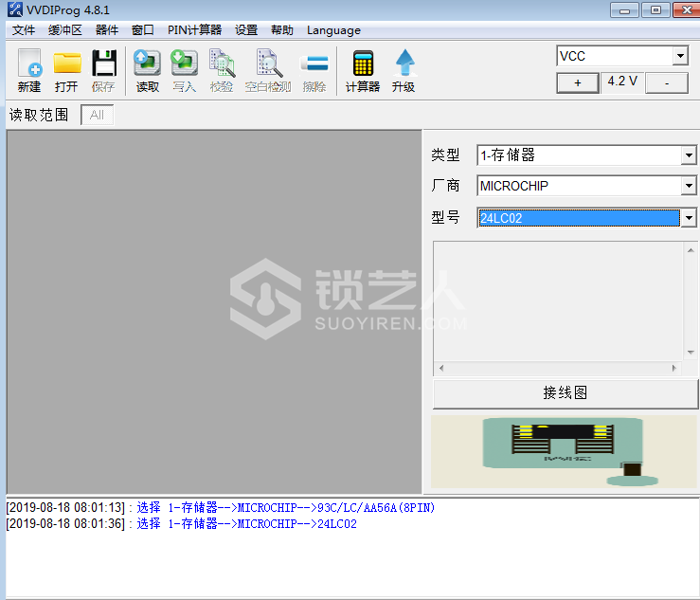Open the 设置 menu
The height and width of the screenshot is (600, 700).
pyautogui.click(x=246, y=30)
